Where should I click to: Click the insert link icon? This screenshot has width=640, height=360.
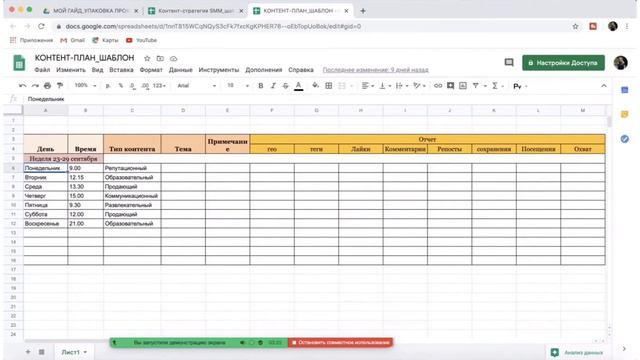(x=438, y=86)
